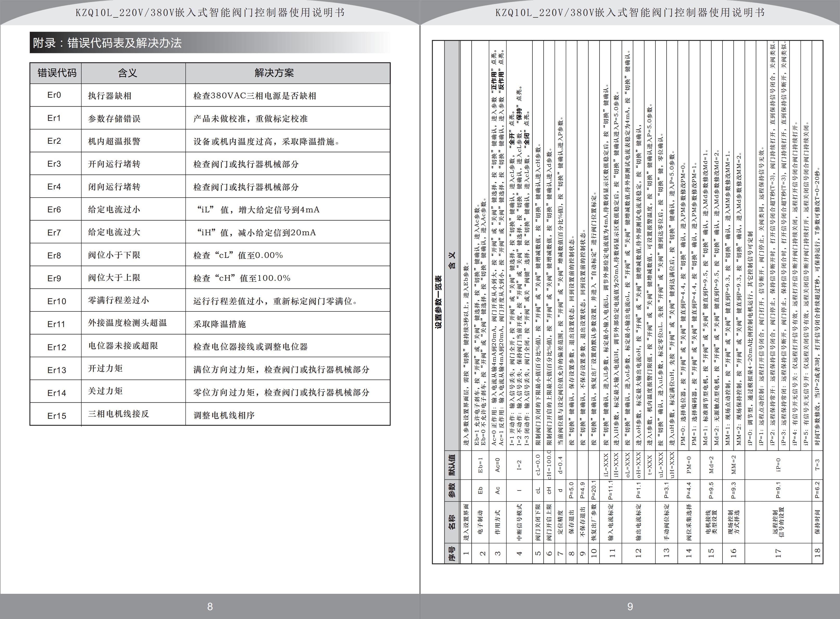Screen dimensions: 840x619
Task: Click the right page manual title header
Action: [x=630, y=13]
